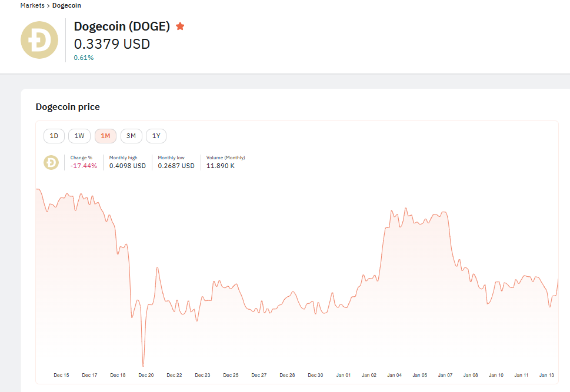Viewport: 570px width, 392px height.
Task: Click the 11.890 K volume value
Action: click(220, 166)
